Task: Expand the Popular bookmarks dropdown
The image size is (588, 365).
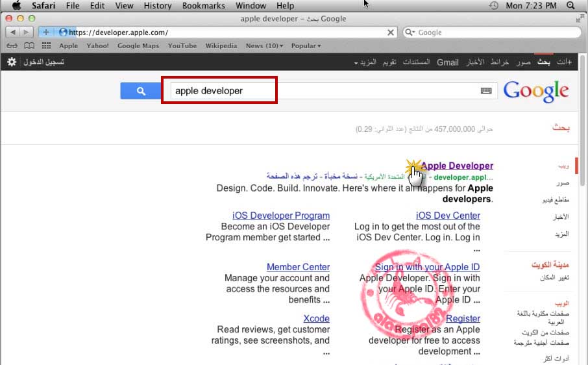Action: click(x=306, y=45)
